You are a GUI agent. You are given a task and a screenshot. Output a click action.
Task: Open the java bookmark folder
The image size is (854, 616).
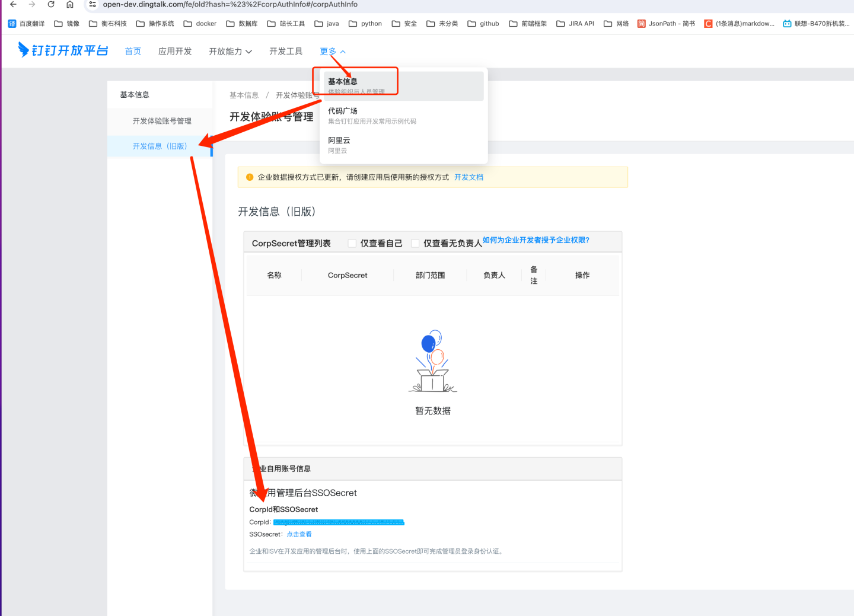pyautogui.click(x=327, y=24)
